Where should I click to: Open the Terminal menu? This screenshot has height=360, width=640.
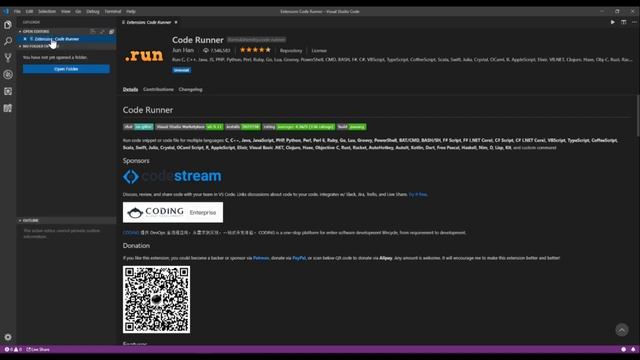[x=113, y=11]
